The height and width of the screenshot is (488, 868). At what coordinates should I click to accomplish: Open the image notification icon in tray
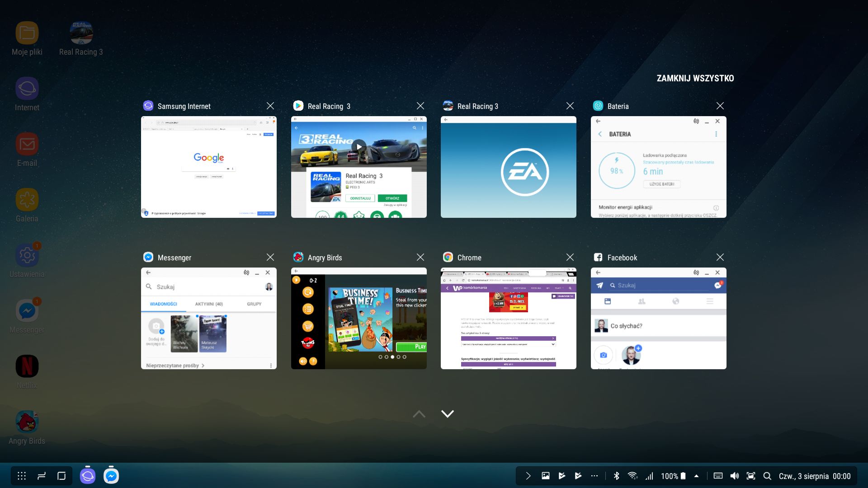(x=546, y=476)
